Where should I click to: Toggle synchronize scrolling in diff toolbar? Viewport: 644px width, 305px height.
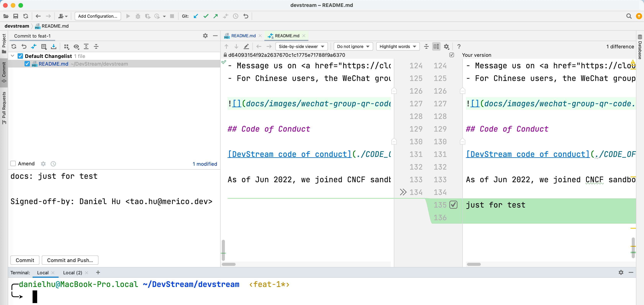coord(436,47)
